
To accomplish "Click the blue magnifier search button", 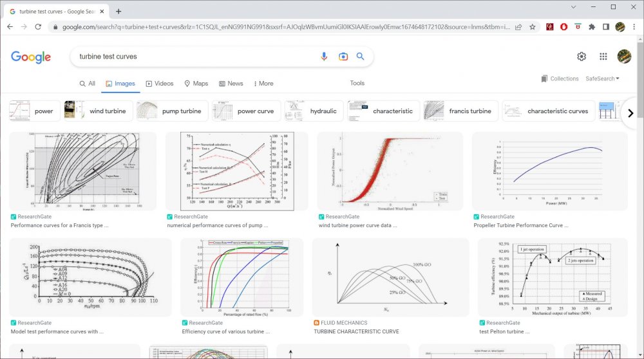I will [x=361, y=57].
